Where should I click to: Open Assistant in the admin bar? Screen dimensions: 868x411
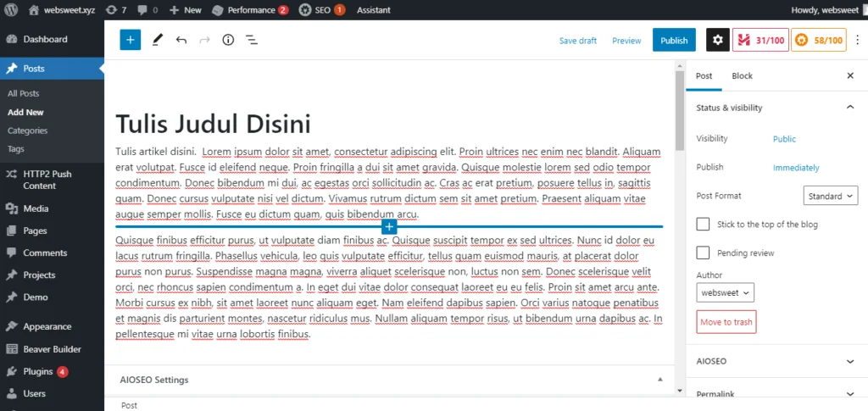point(374,10)
